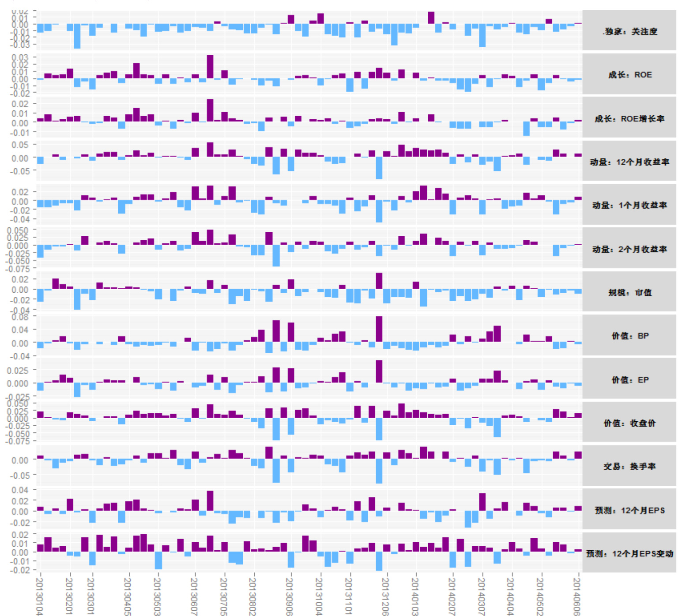682x616 pixels.
Task: Click the 动量：1个月收益率 panel label
Action: [629, 205]
